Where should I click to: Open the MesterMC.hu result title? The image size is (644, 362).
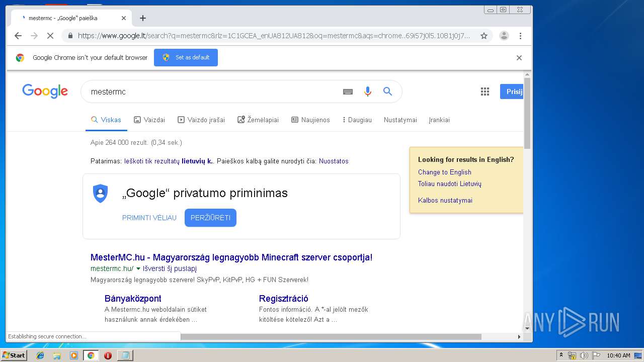tap(231, 257)
